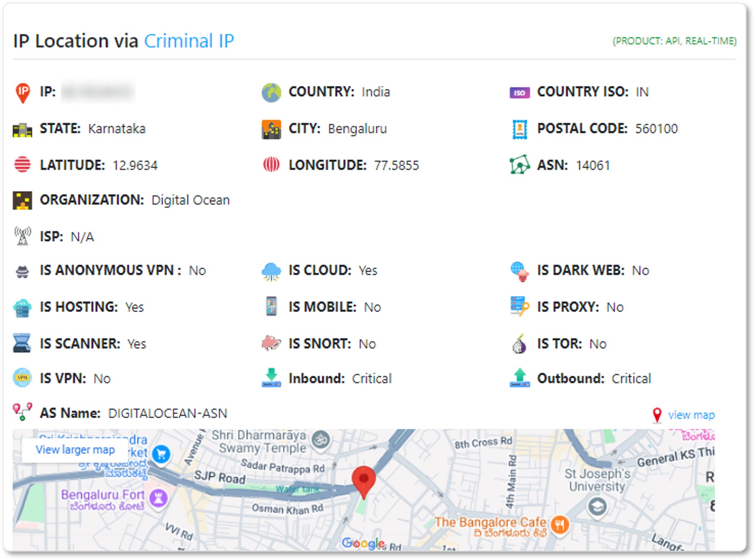This screenshot has height=560, width=755.
Task: Click the organization value Digital Ocean
Action: pyautogui.click(x=190, y=200)
